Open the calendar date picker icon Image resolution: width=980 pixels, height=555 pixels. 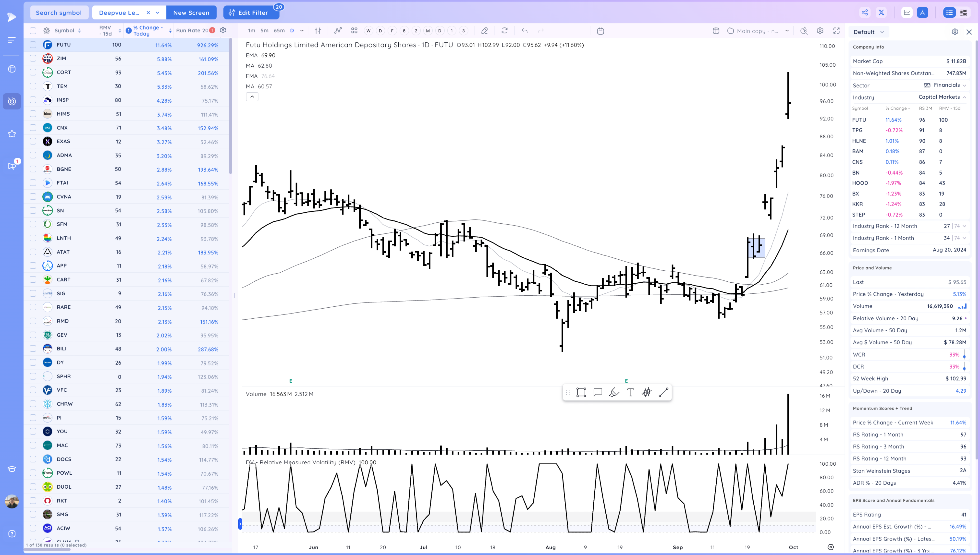600,31
